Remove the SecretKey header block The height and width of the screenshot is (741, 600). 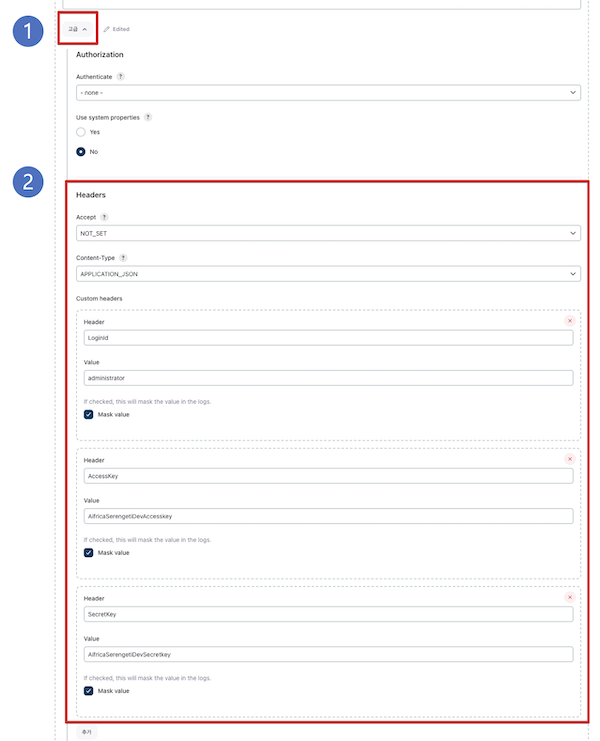tap(569, 597)
